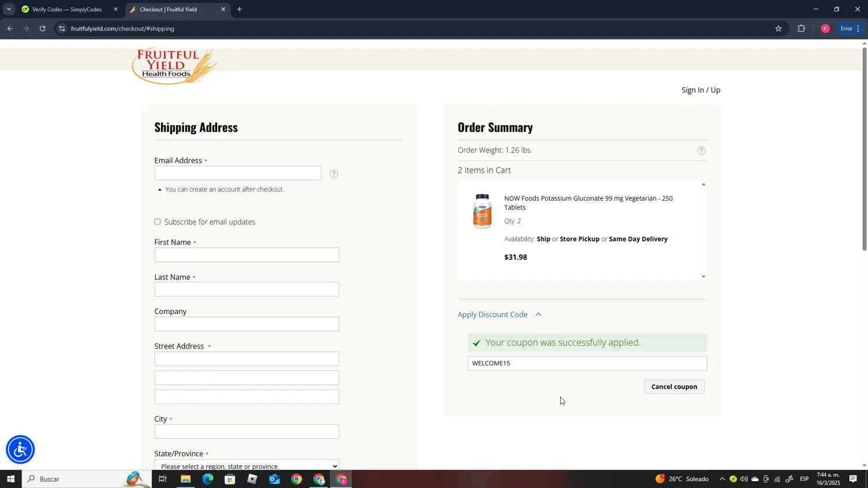
Task: Open the accessibility widget icon
Action: [20, 450]
